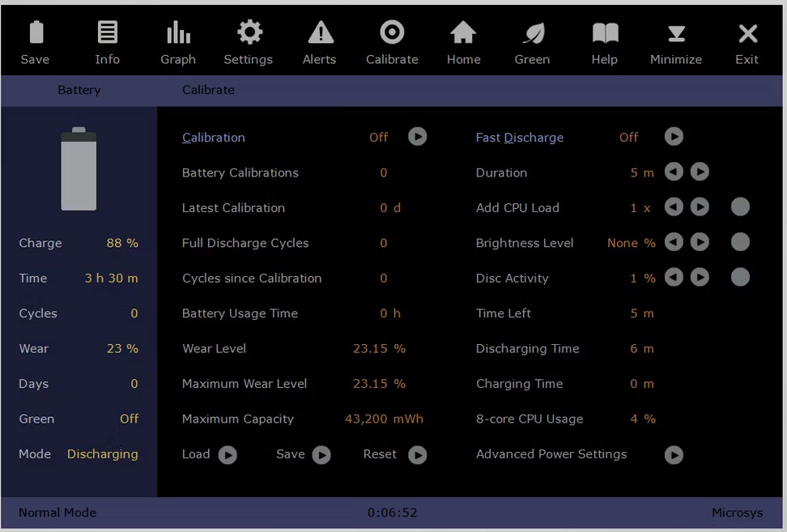
Task: Increase the Duration value
Action: point(700,172)
